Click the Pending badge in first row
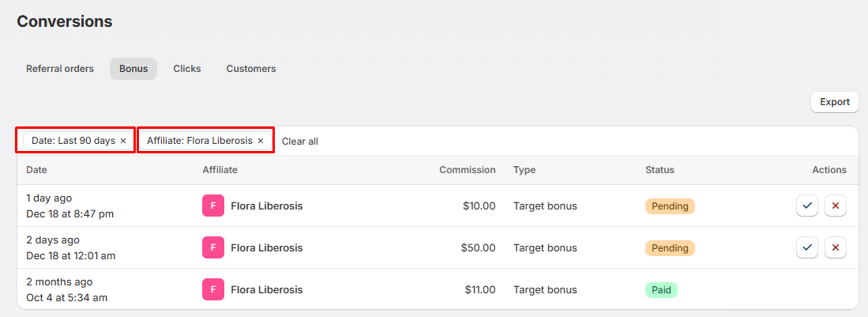868x317 pixels. (x=670, y=206)
